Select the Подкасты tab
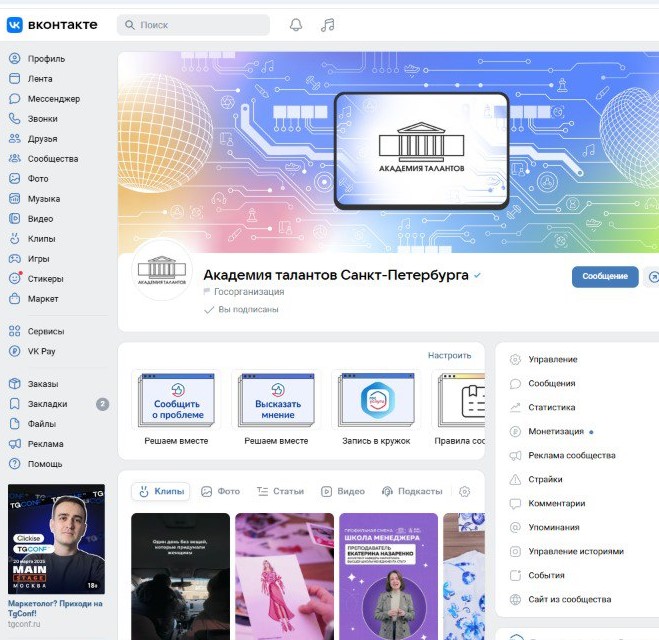The image size is (659, 640). (x=411, y=492)
